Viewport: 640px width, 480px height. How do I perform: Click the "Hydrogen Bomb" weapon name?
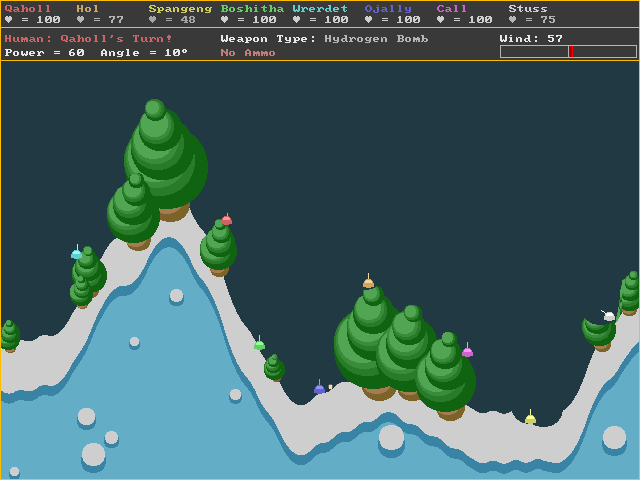pos(376,39)
